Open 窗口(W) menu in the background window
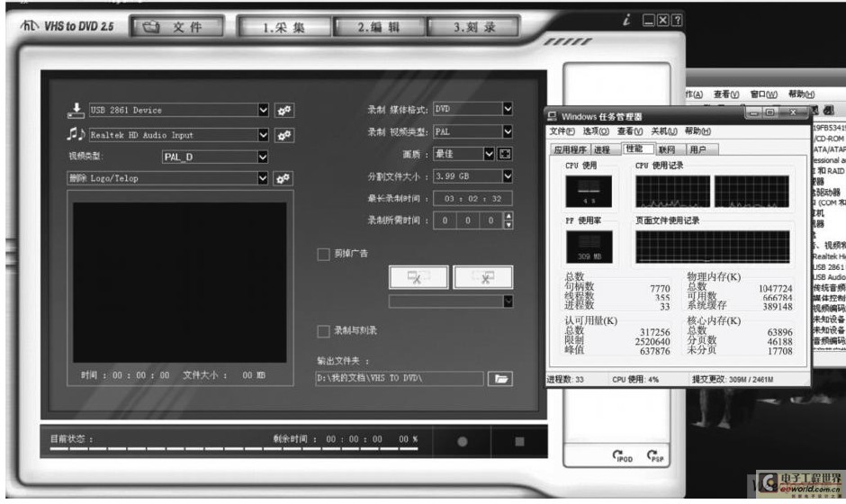Image resolution: width=846 pixels, height=504 pixels. [763, 94]
